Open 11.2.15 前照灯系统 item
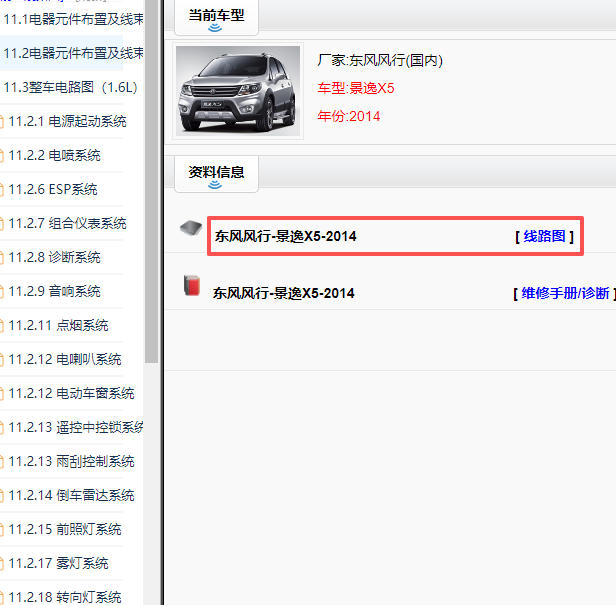 coord(65,529)
